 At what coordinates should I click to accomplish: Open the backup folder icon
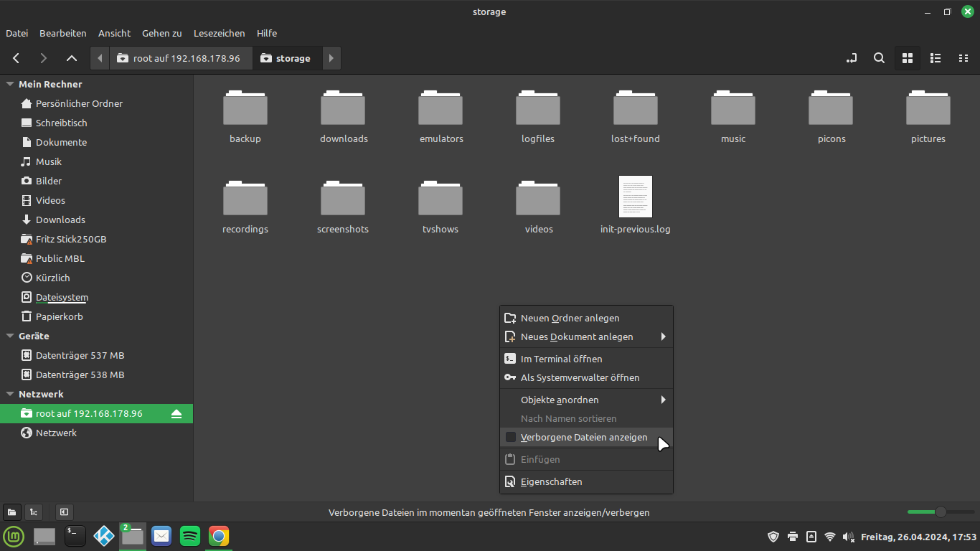coord(245,108)
